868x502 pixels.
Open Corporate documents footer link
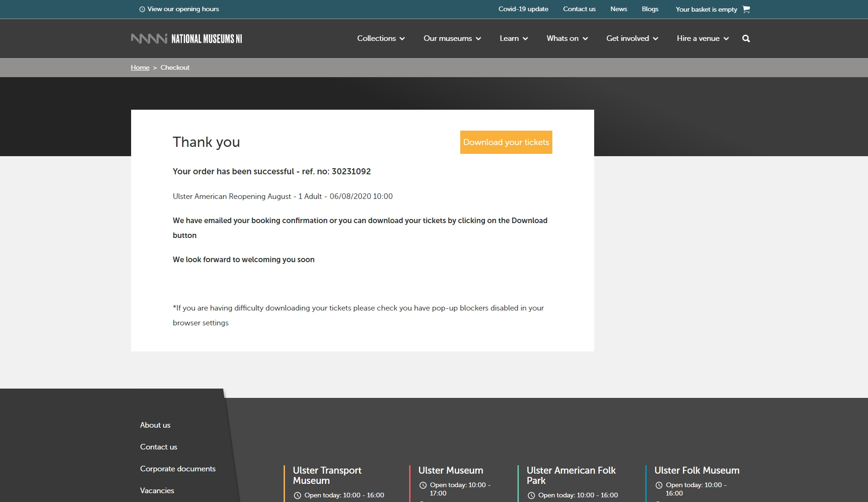click(x=178, y=469)
